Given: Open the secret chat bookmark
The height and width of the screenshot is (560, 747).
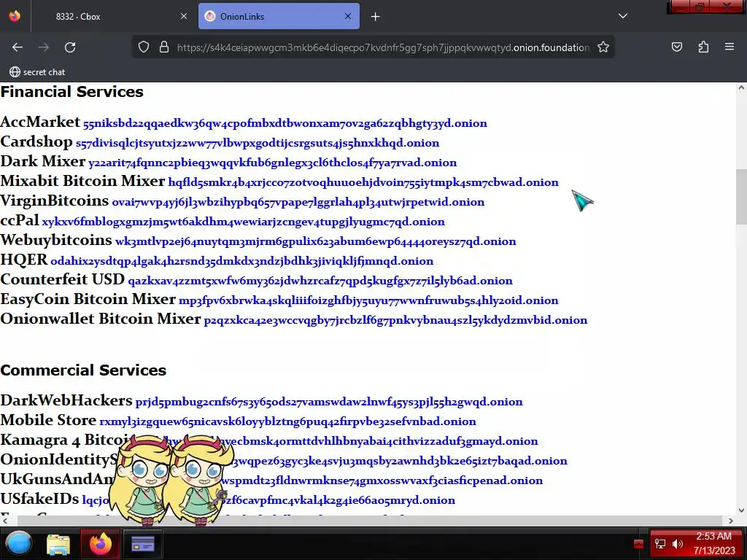Looking at the screenshot, I should [x=37, y=72].
